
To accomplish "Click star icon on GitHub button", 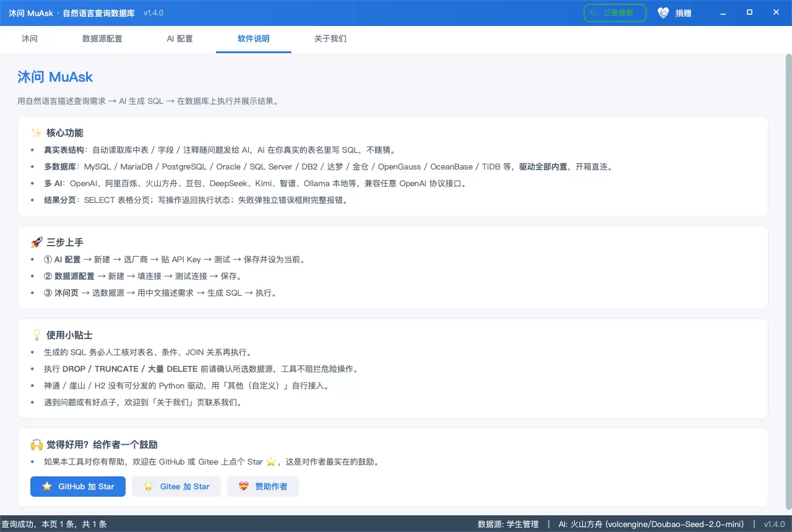I will coord(47,486).
